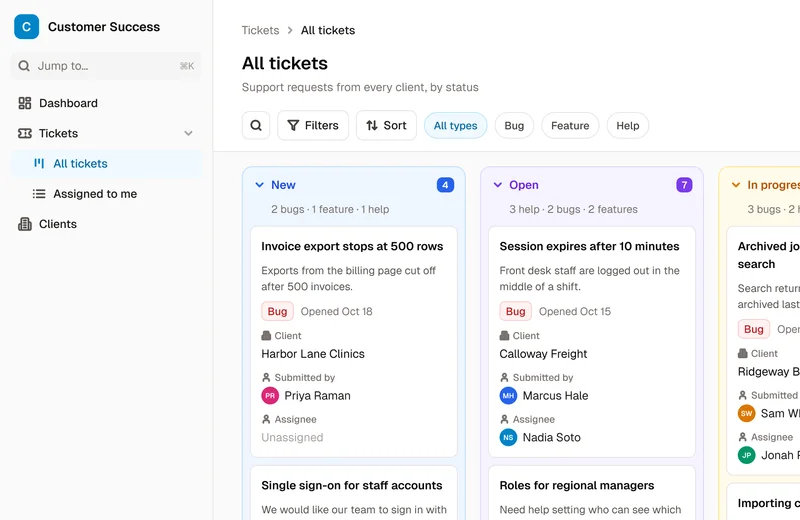
Task: Open the Filters button
Action: coord(313,126)
